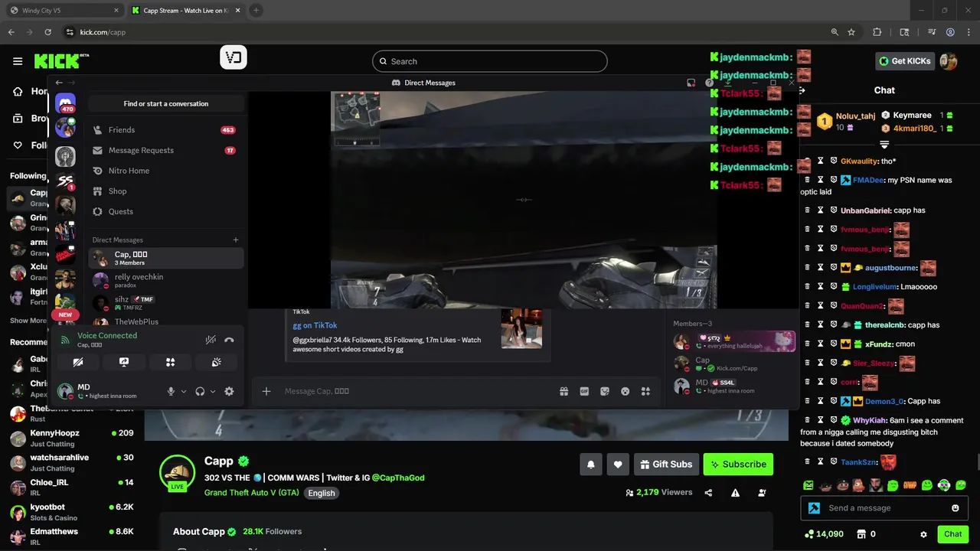Open Discord GIF picker
The image size is (980, 551).
[584, 391]
